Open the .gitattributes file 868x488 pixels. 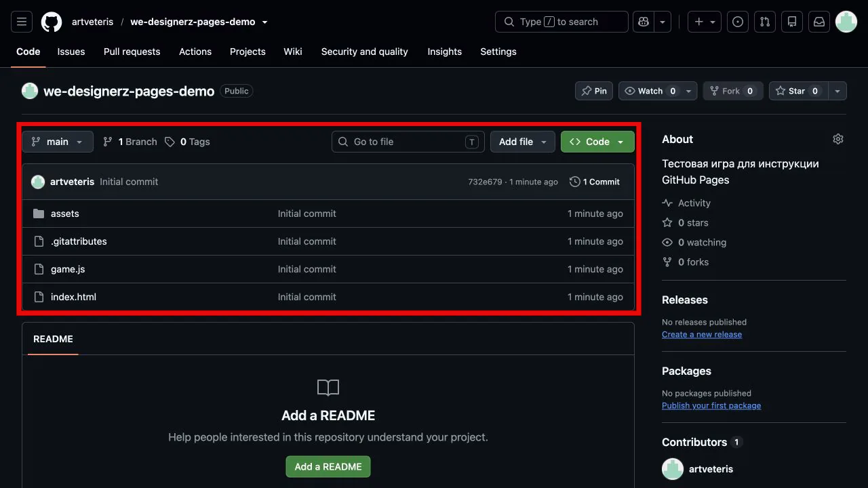click(x=79, y=241)
